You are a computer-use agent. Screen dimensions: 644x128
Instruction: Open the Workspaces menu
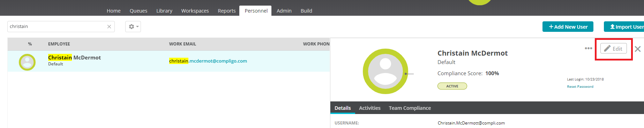click(x=195, y=11)
